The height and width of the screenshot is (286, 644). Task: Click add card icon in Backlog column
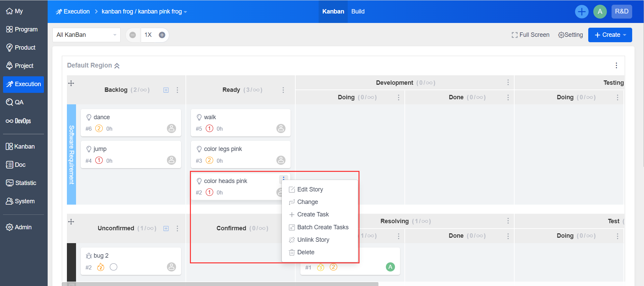(166, 90)
